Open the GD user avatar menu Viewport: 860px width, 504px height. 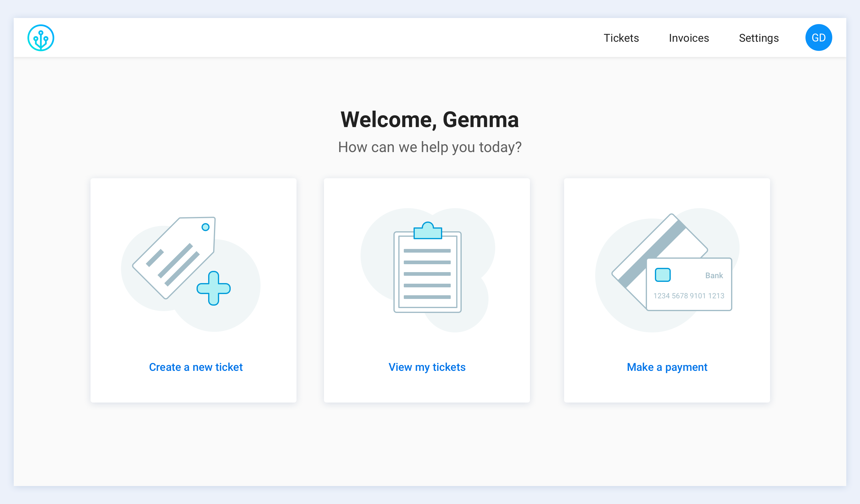[818, 37]
